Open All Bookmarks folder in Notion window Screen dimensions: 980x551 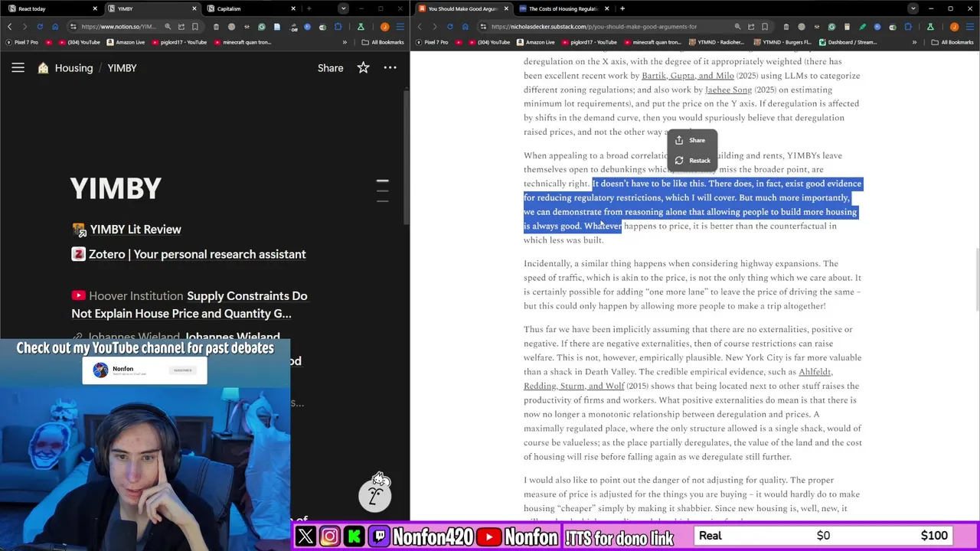click(383, 42)
